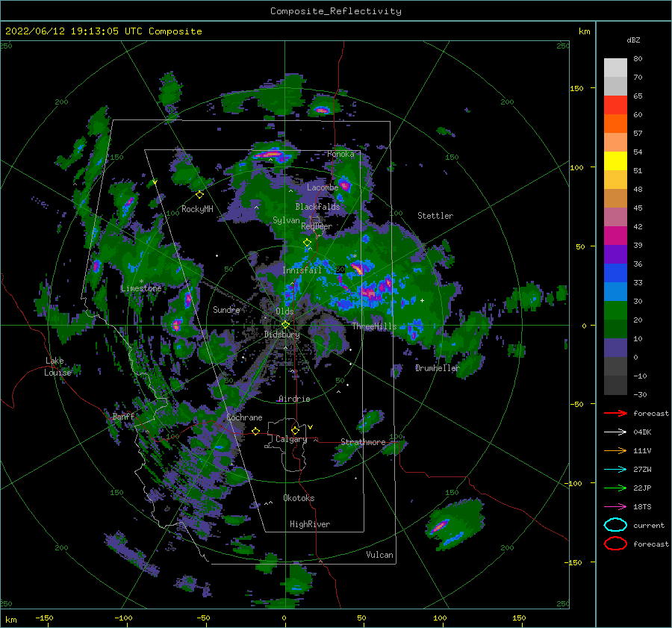This screenshot has width=672, height=628.
Task: Click the ThreeHills label
Action: [x=375, y=326]
